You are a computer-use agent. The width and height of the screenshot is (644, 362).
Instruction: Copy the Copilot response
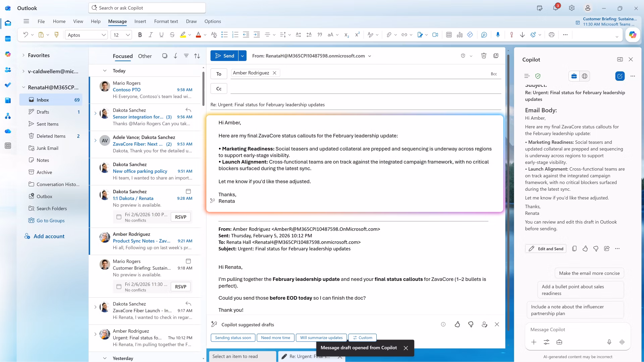pyautogui.click(x=574, y=249)
